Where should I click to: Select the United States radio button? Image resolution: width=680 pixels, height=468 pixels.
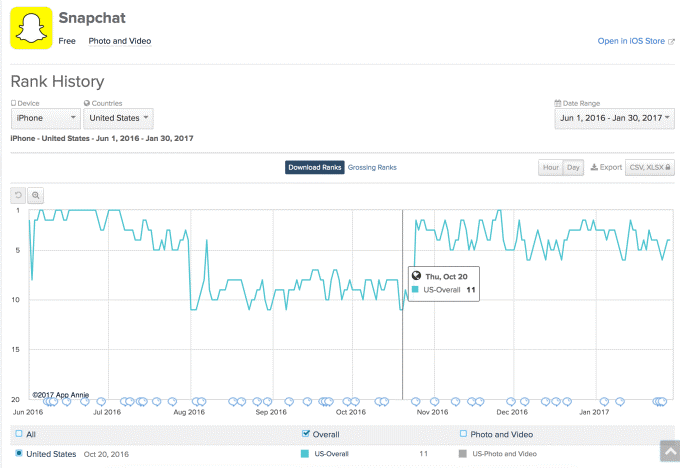[18, 454]
